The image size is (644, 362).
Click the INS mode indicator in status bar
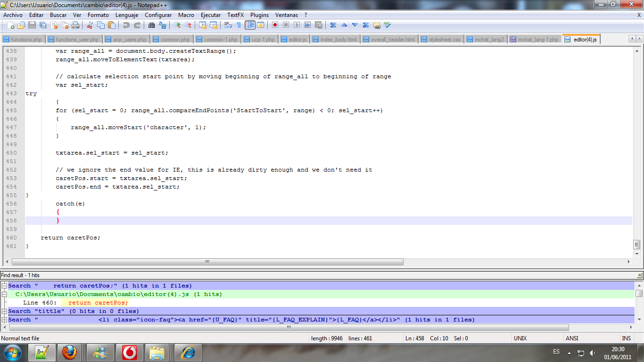(x=626, y=338)
